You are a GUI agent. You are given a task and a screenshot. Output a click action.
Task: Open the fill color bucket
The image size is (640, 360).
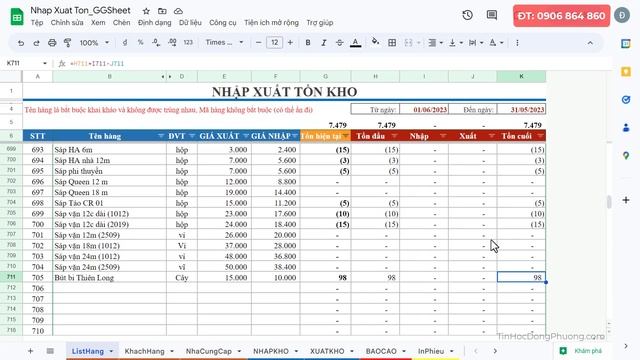point(375,42)
